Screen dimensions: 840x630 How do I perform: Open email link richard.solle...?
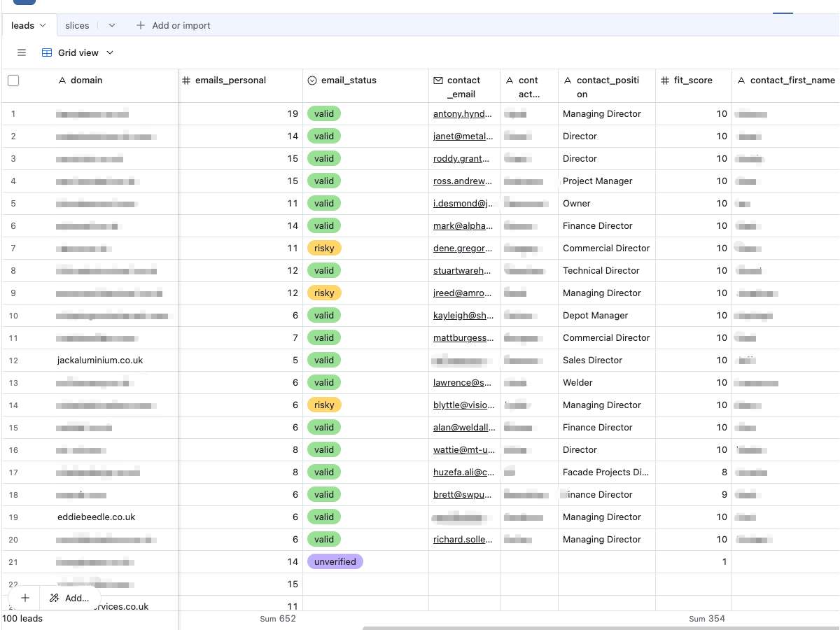(x=463, y=539)
